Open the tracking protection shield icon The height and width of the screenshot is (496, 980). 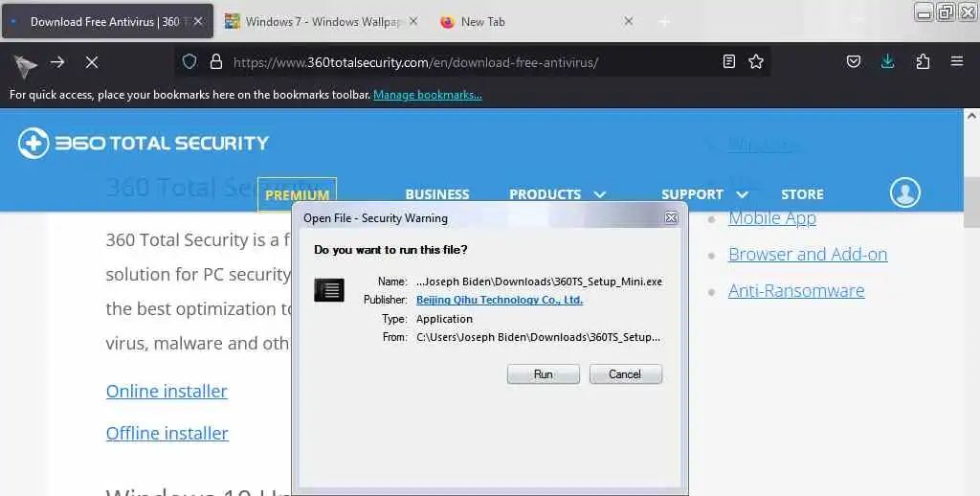pyautogui.click(x=189, y=61)
